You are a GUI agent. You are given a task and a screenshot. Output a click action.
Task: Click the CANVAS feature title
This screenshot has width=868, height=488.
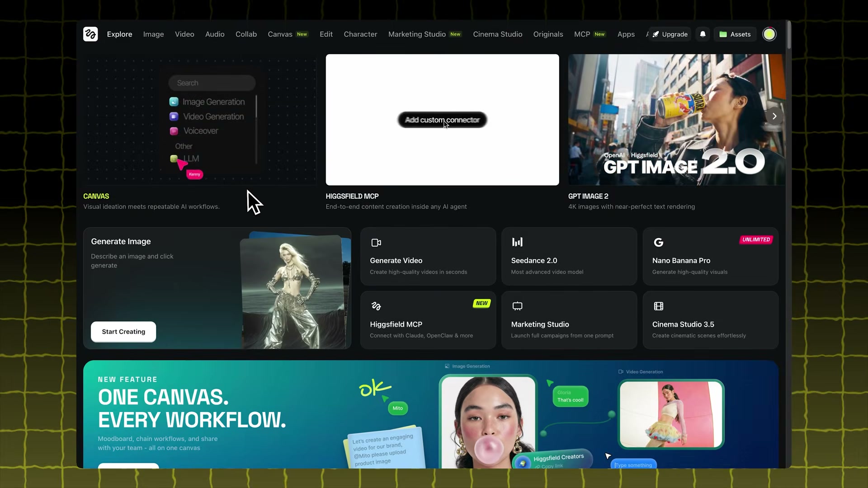96,196
